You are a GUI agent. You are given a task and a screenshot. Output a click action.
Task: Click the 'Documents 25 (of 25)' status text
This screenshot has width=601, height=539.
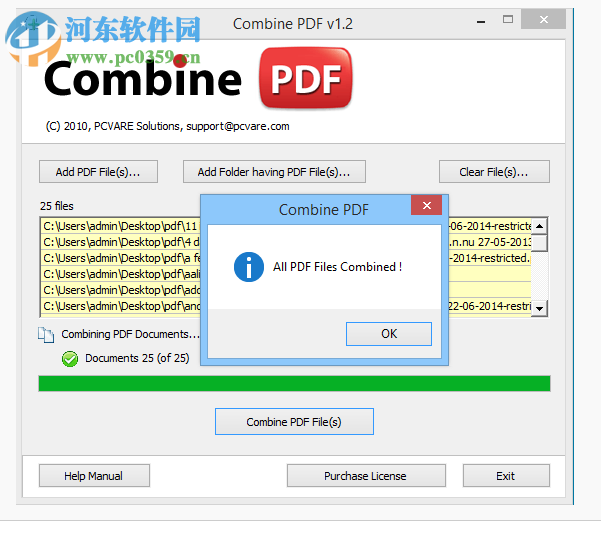[x=137, y=358]
